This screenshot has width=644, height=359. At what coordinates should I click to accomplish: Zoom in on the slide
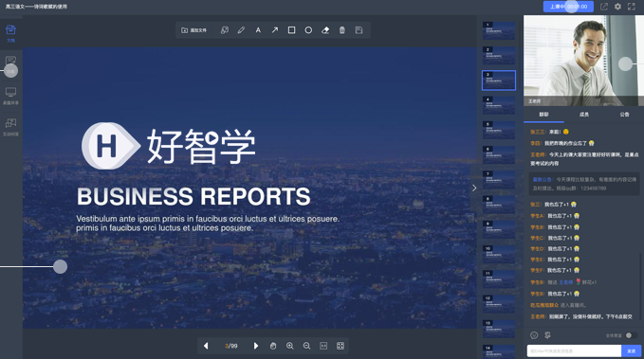(290, 346)
